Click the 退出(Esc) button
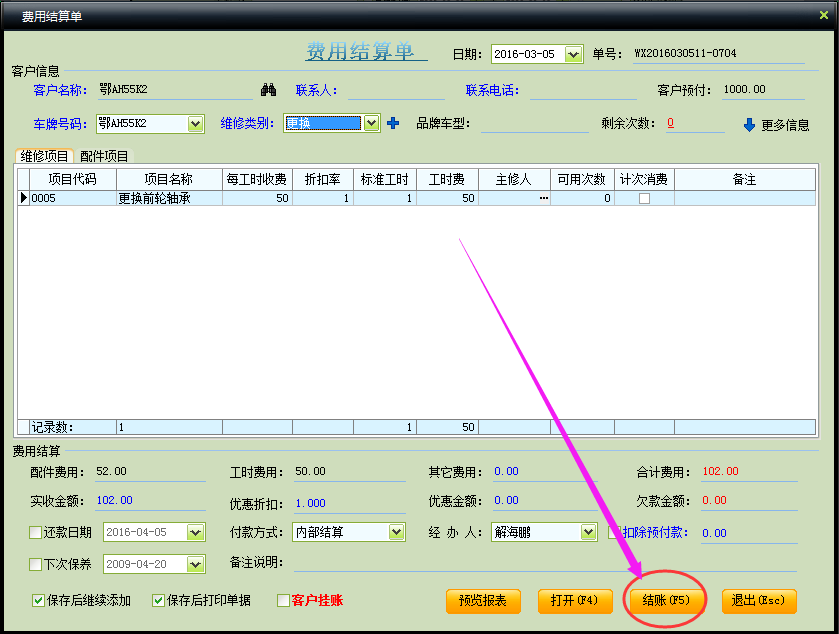The width and height of the screenshot is (839, 634). point(759,601)
